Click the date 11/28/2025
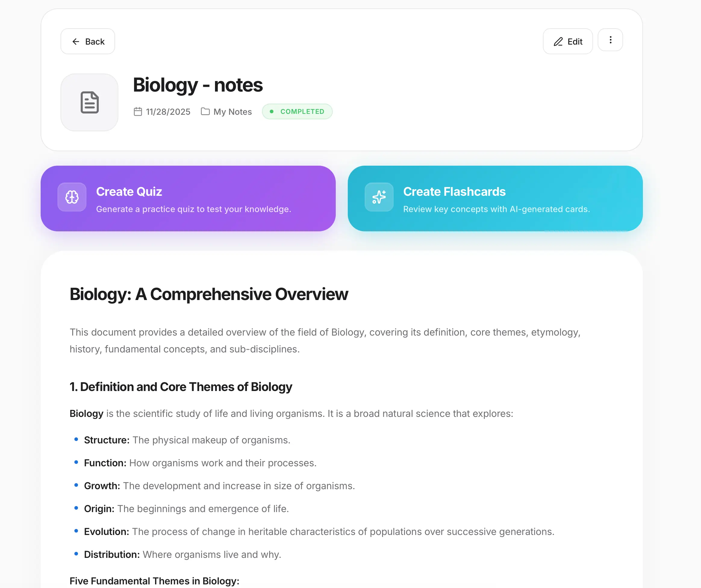The width and height of the screenshot is (701, 588). pos(168,111)
